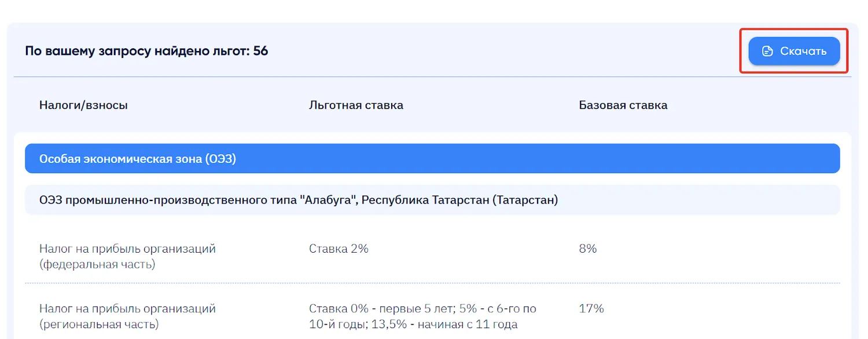Select the 'По вашему запросу найдено льгот' heading

coord(146,51)
